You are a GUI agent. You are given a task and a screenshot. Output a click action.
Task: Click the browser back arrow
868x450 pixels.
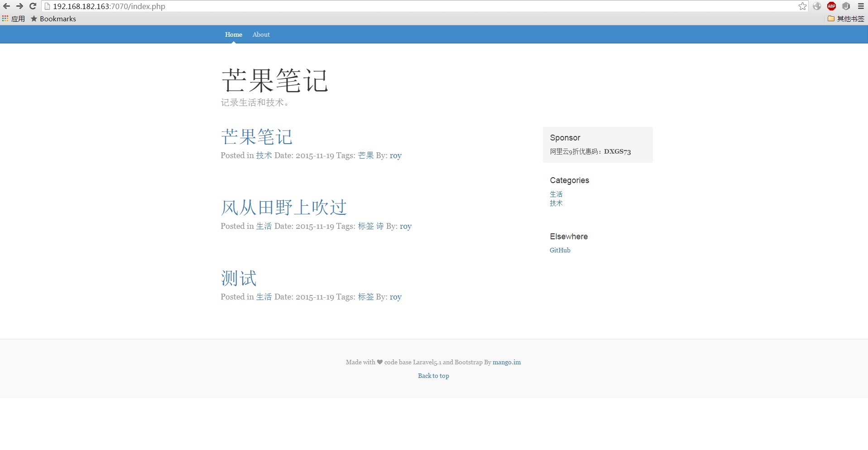[x=6, y=6]
